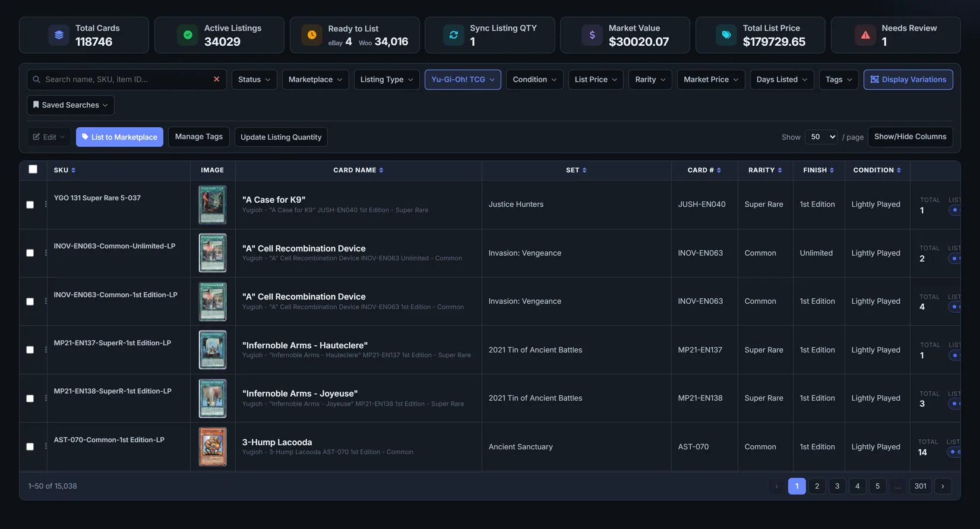Open the Status filter dropdown
Viewport: 980px width, 529px height.
click(x=254, y=80)
